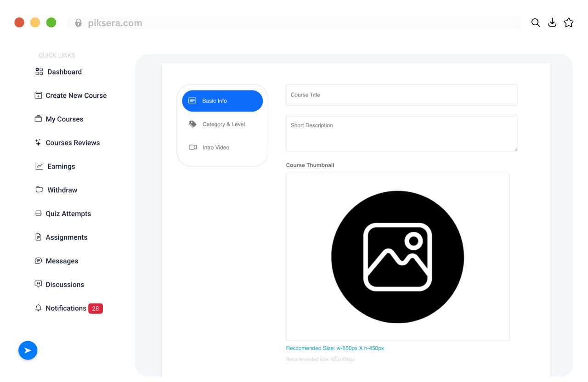Click the Assignments document icon
The height and width of the screenshot is (382, 588).
(x=38, y=237)
